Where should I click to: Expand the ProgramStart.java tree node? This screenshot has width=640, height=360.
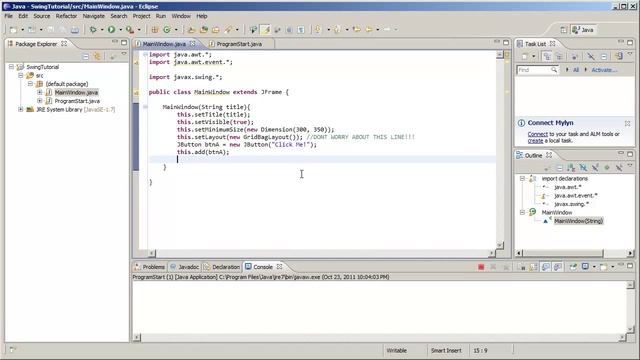(x=40, y=100)
